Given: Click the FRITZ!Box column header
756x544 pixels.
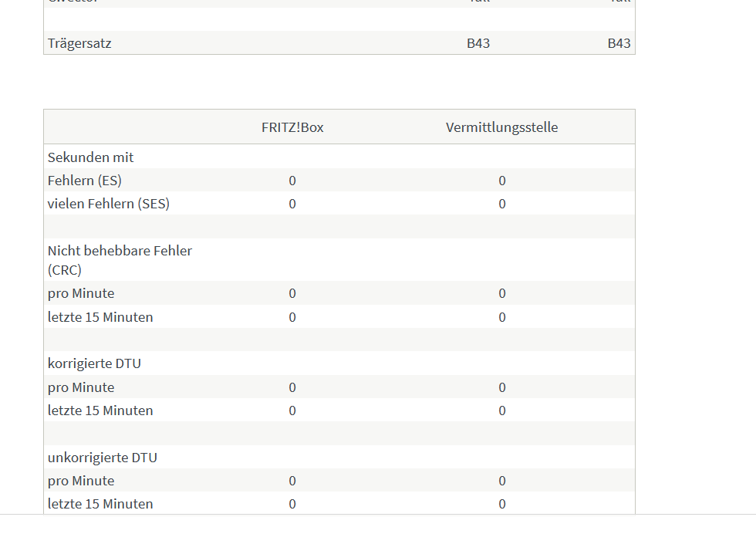Looking at the screenshot, I should [292, 127].
